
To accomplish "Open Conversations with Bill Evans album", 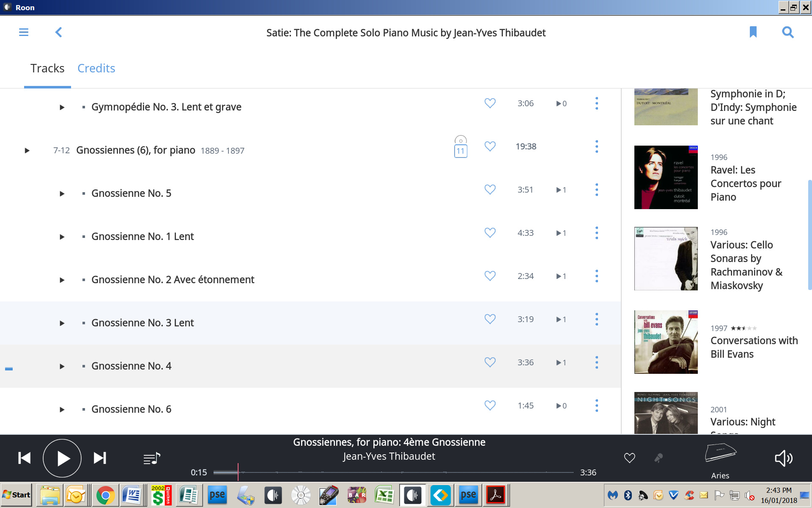I will point(754,347).
